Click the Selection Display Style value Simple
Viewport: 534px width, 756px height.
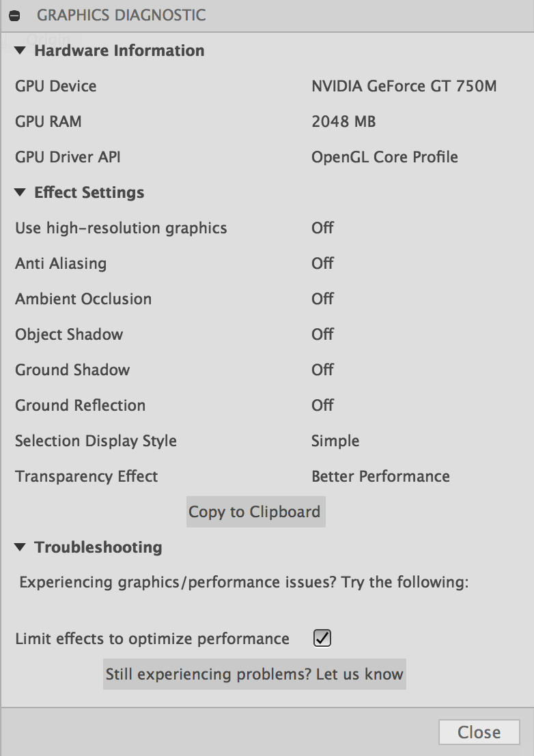[335, 441]
